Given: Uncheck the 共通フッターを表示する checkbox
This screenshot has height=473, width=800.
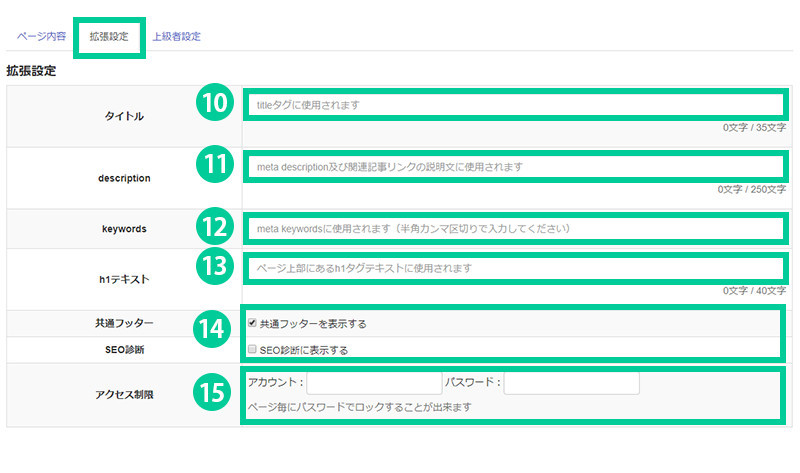Looking at the screenshot, I should [x=252, y=324].
